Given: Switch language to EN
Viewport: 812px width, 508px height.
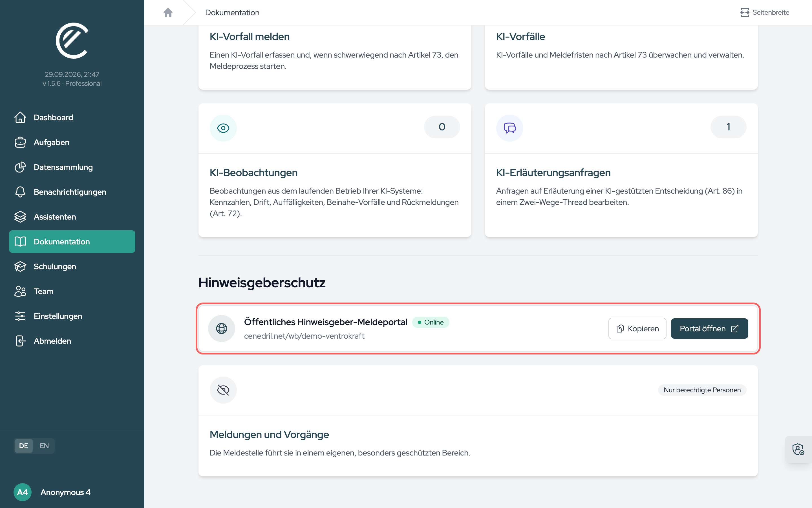Looking at the screenshot, I should pyautogui.click(x=44, y=446).
